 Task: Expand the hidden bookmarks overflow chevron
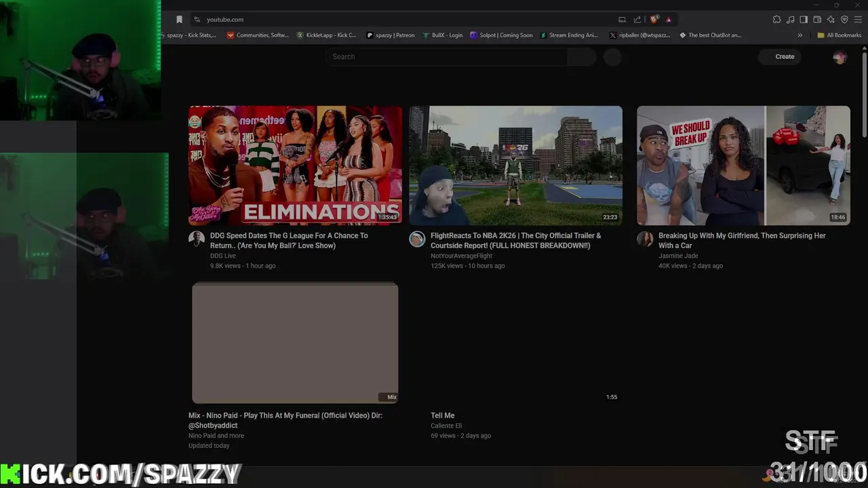[x=800, y=35]
